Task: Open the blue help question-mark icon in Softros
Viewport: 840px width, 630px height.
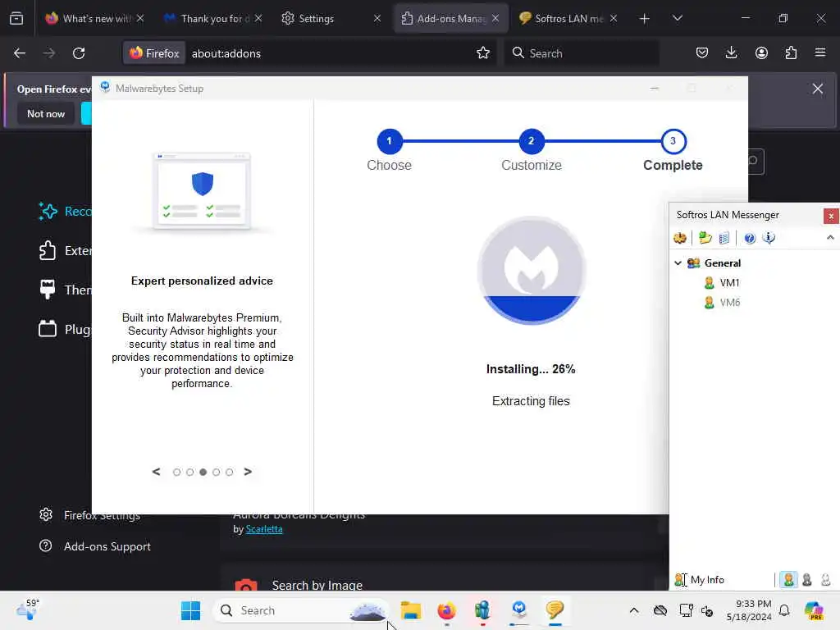Action: (x=750, y=238)
